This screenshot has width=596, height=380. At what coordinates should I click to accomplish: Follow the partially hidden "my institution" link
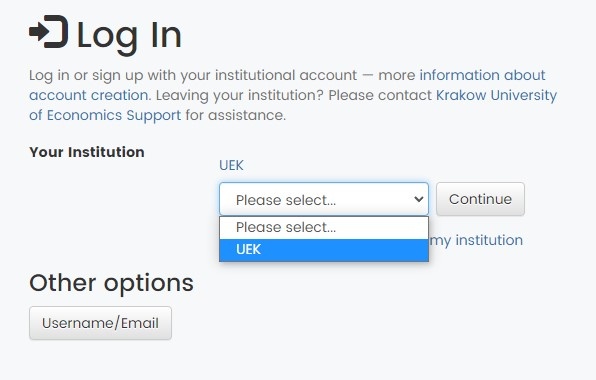476,241
